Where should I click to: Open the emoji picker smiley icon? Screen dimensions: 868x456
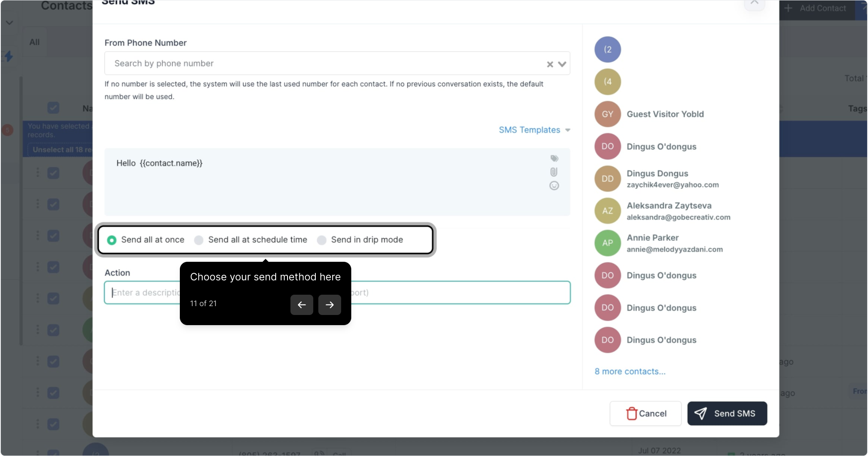point(554,186)
